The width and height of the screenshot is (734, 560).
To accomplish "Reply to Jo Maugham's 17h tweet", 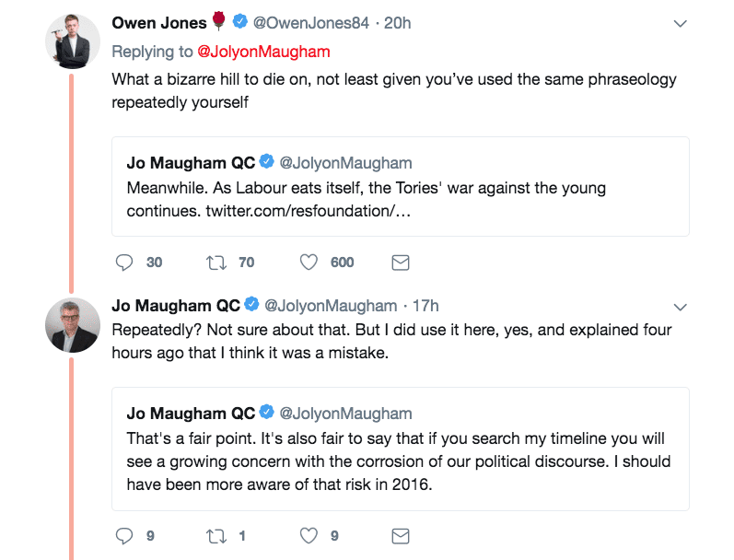I will point(124,536).
